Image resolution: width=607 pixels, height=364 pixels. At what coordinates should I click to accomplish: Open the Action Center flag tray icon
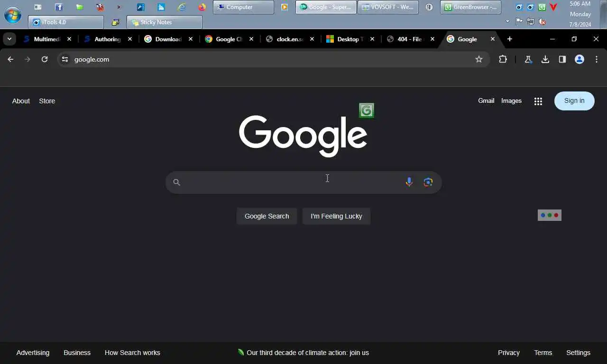[x=519, y=21]
